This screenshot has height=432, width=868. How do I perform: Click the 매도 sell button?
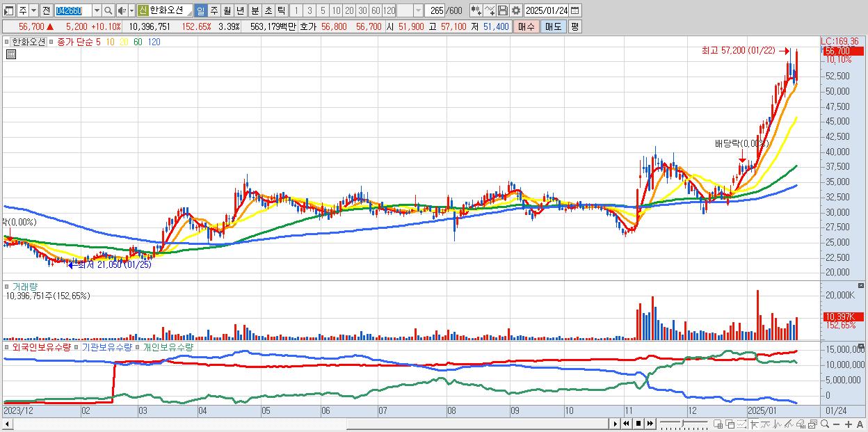tap(554, 26)
